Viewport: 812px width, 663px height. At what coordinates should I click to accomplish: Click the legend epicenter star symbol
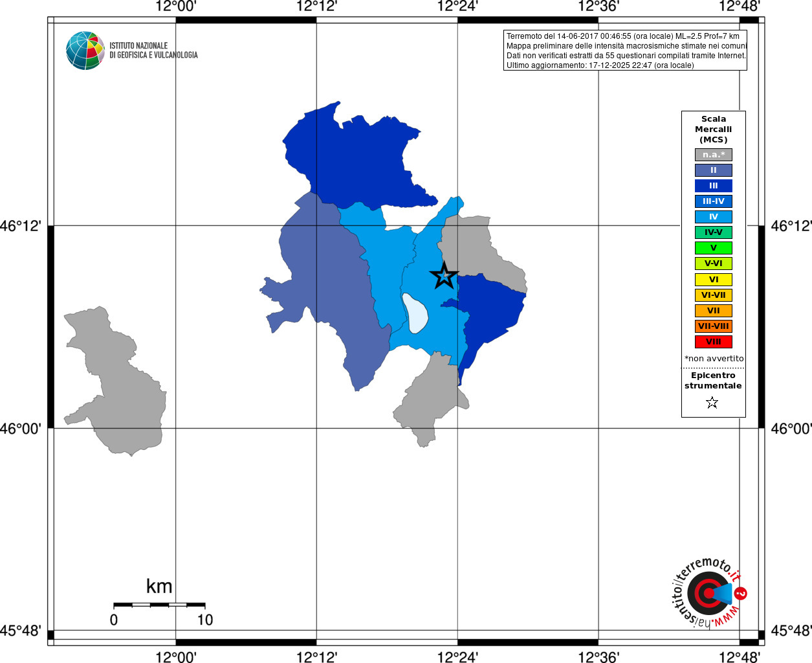[x=712, y=403]
